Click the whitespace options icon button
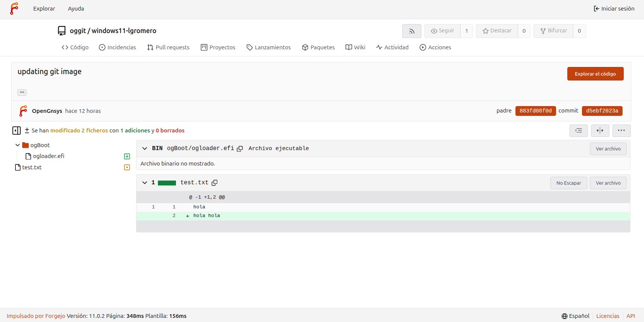644x322 pixels. [x=579, y=131]
